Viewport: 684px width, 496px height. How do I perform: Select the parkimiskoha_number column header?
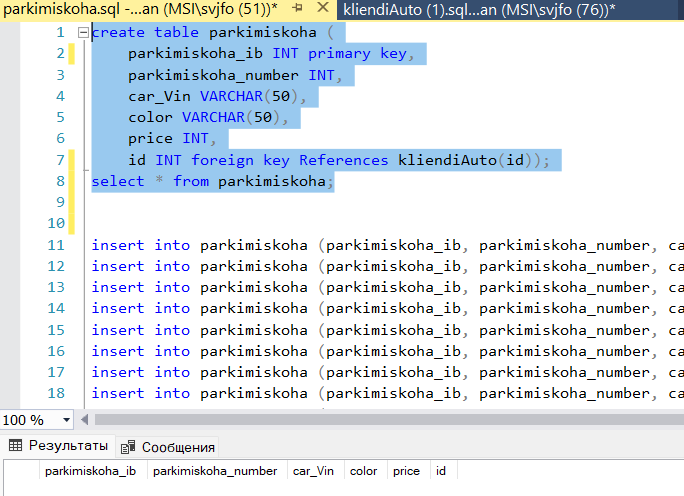(215, 471)
